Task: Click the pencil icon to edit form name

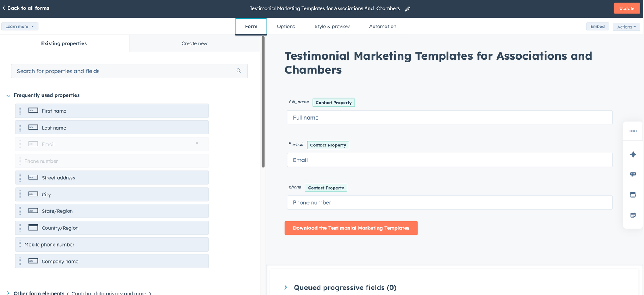Action: 408,8
